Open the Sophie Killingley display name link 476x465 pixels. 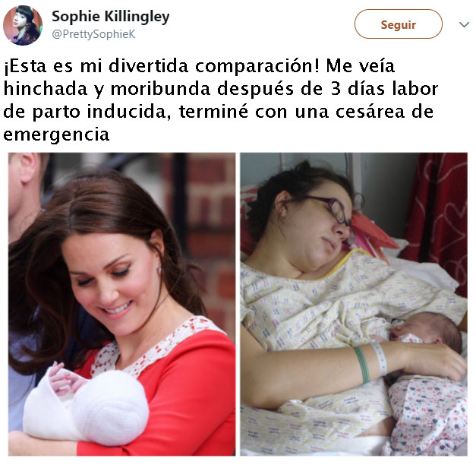[111, 17]
